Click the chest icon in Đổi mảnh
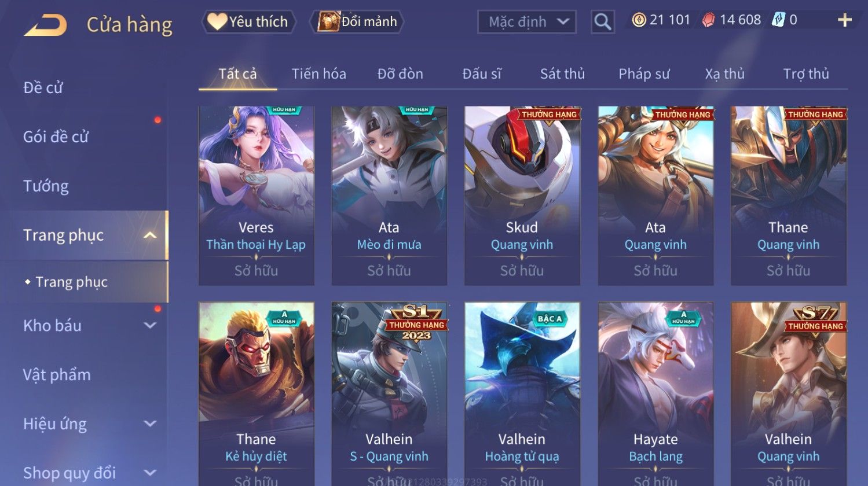This screenshot has height=486, width=868. 328,21
